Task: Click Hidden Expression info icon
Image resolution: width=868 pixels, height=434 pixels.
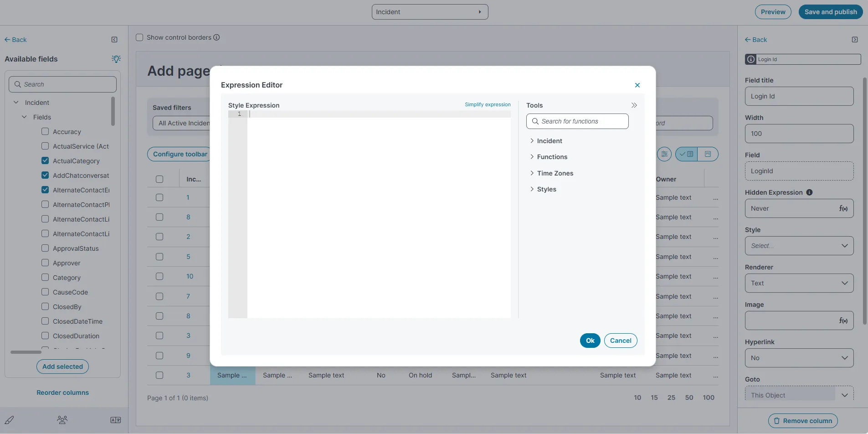Action: [809, 192]
